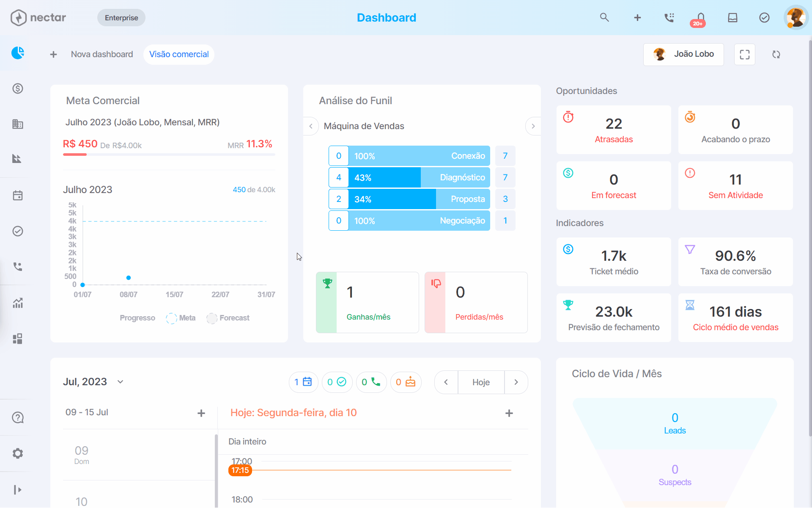Refresh the dashboard data
This screenshot has width=812, height=508.
pyautogui.click(x=776, y=54)
